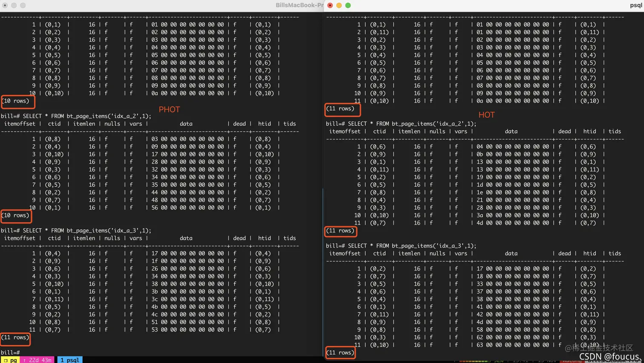Screen dimensions: 644x363
Task: Click data value '42 00 00 00 00 00 00 00'
Action: click(513, 314)
